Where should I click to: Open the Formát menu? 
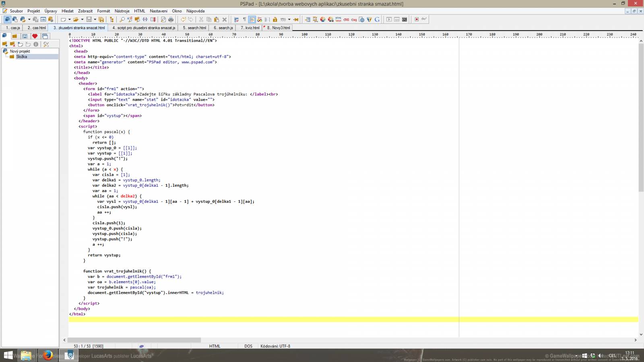click(x=103, y=11)
